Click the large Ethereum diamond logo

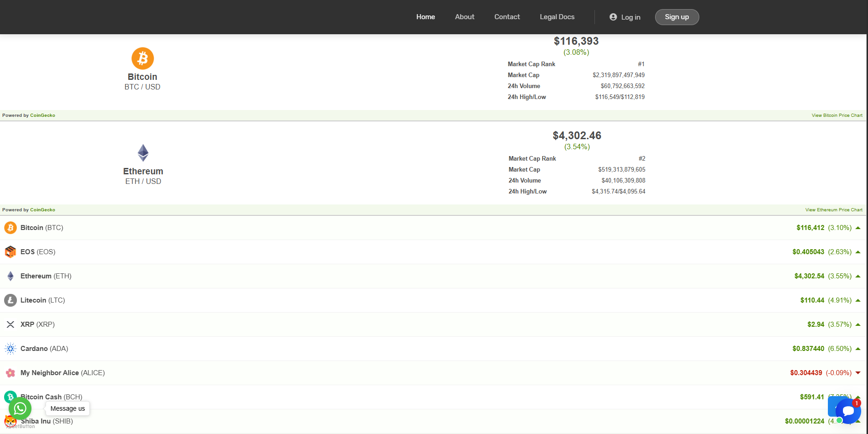[143, 153]
